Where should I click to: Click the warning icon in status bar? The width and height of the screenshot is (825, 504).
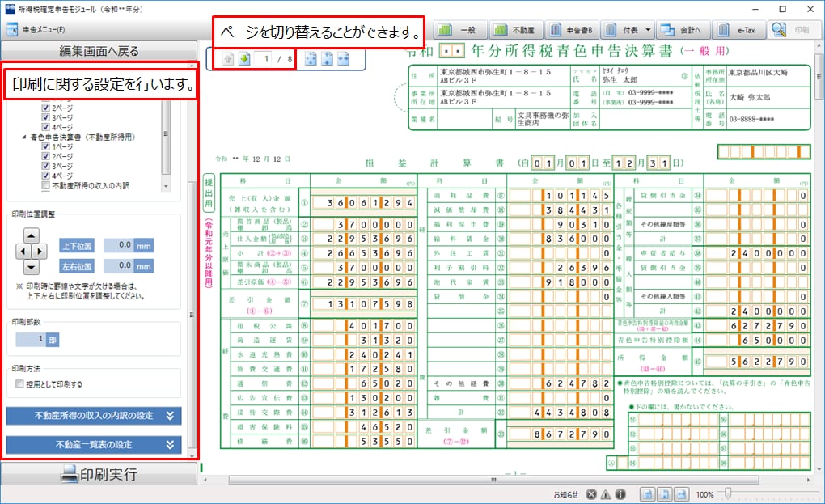tap(606, 494)
